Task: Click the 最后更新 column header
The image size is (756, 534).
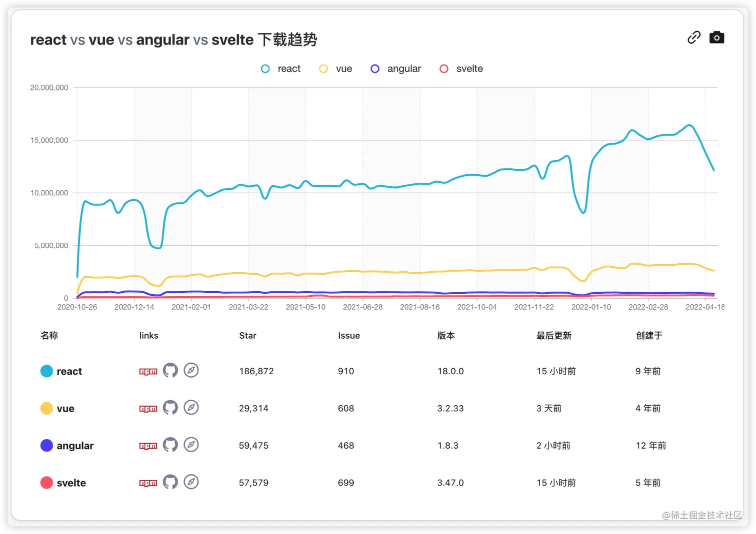Action: click(x=553, y=336)
